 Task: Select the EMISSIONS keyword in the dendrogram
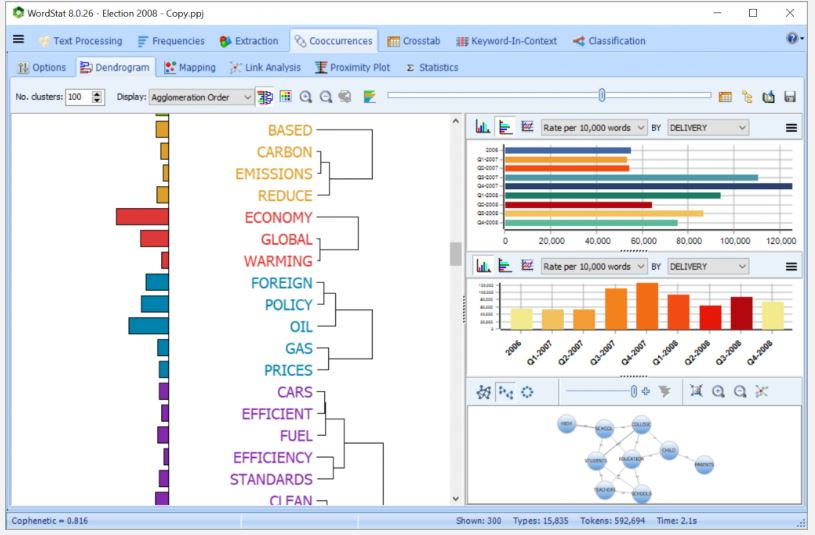pyautogui.click(x=274, y=174)
